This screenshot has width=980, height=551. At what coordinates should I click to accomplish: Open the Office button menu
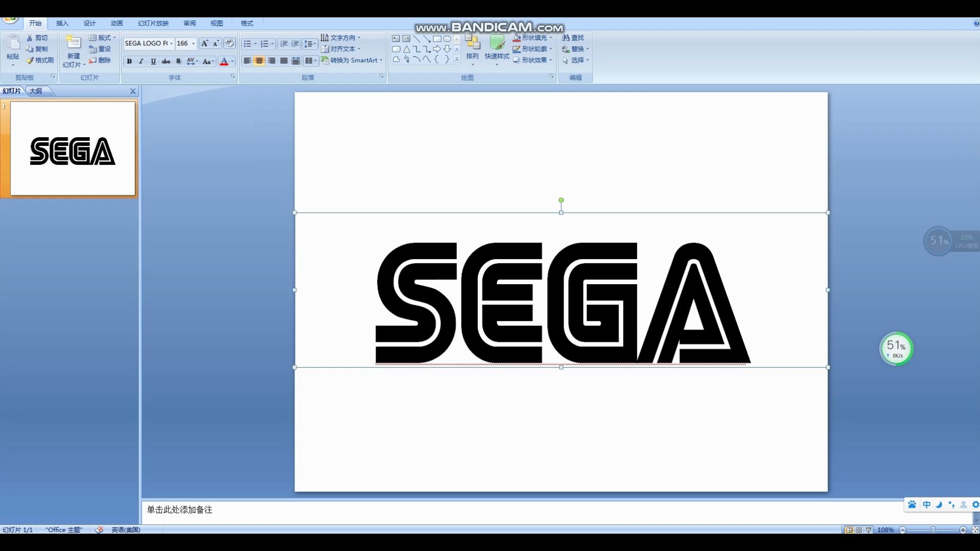click(x=10, y=19)
